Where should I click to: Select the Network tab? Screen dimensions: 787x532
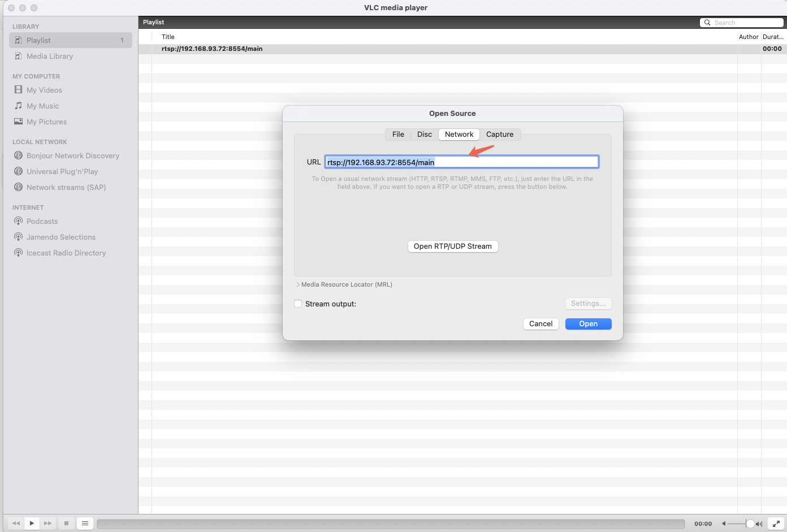pyautogui.click(x=459, y=134)
